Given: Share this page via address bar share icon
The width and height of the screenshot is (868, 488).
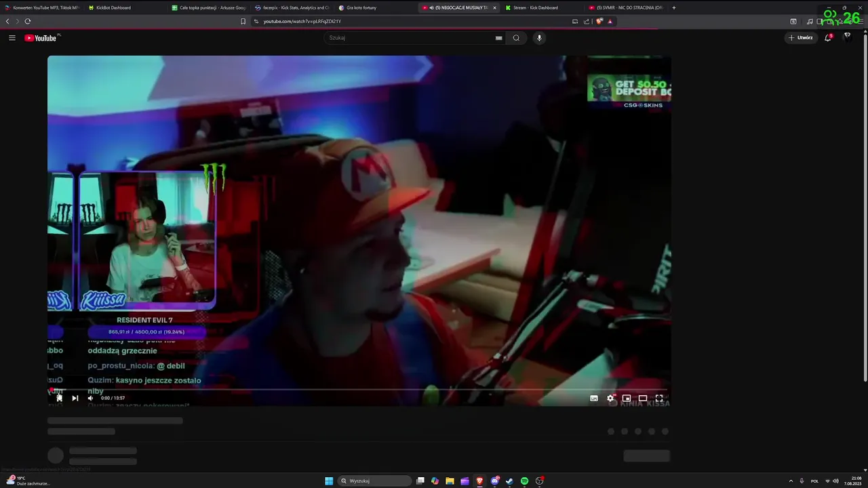Looking at the screenshot, I should [587, 21].
